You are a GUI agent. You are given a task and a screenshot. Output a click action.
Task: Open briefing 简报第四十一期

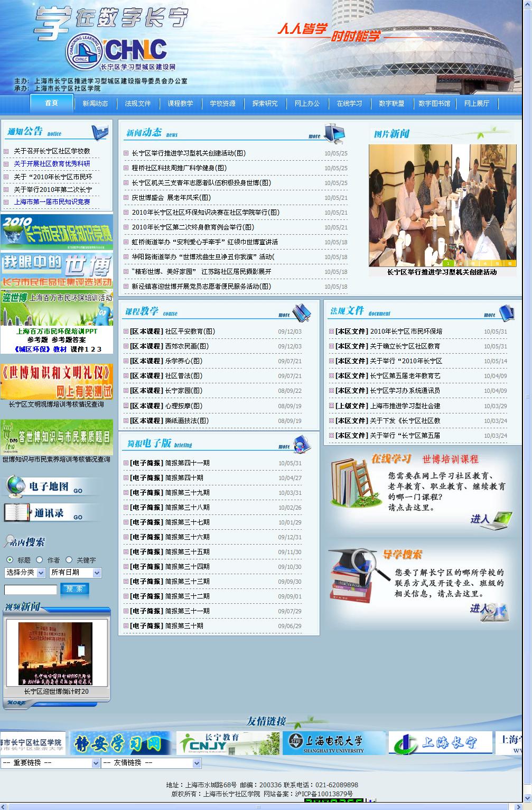(187, 463)
